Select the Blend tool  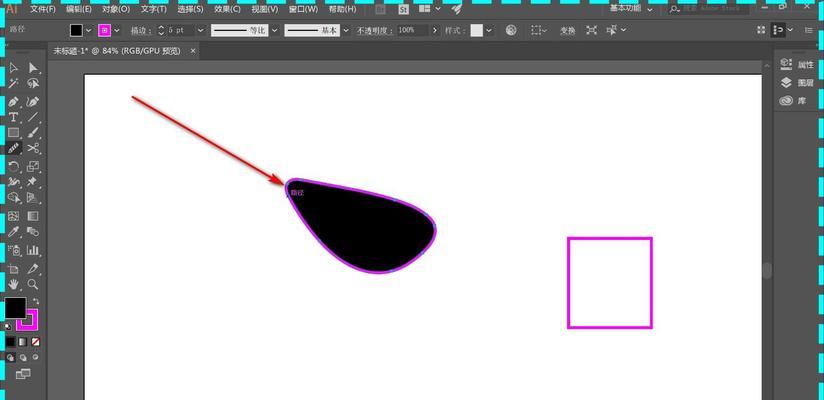pos(33,232)
